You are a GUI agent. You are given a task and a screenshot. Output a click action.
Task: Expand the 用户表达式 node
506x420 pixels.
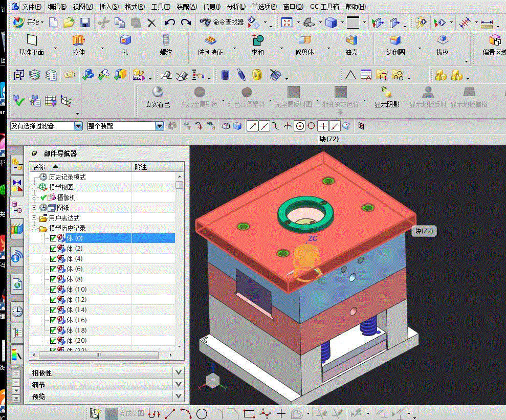click(34, 218)
